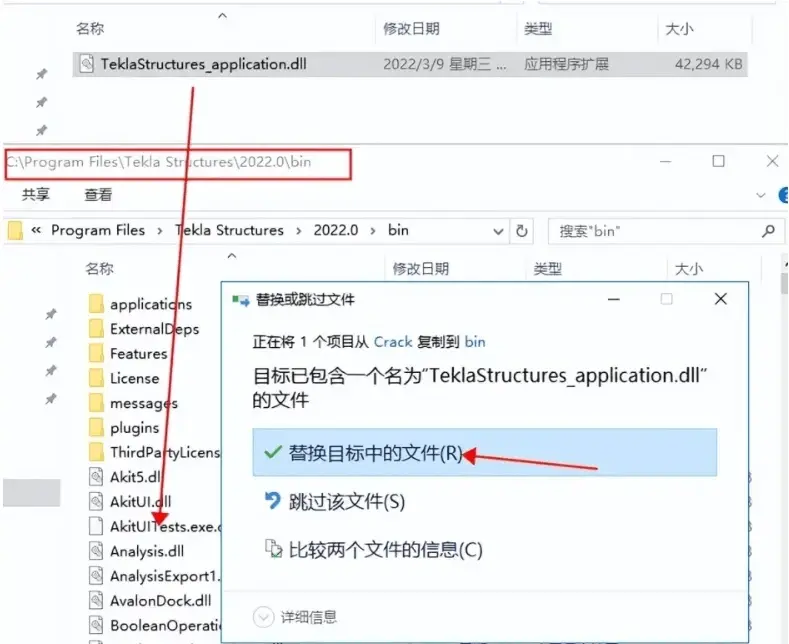Refresh the bin folder view
This screenshot has width=789, height=644.
point(522,231)
